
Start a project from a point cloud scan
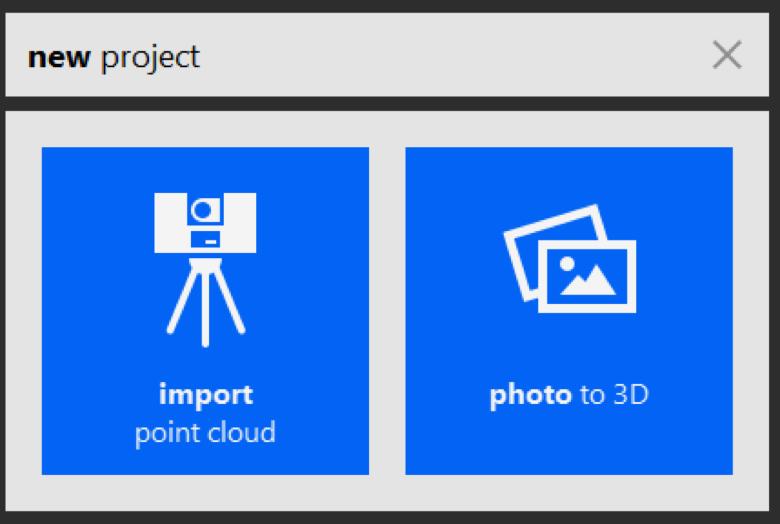coord(205,311)
